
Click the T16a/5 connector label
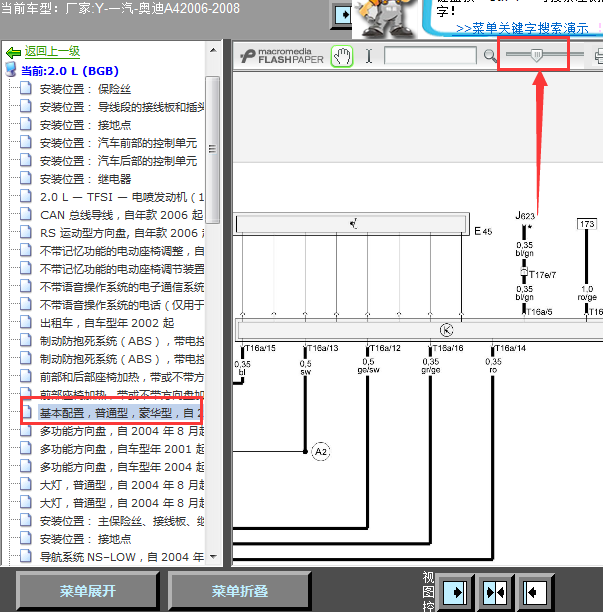pyautogui.click(x=539, y=312)
